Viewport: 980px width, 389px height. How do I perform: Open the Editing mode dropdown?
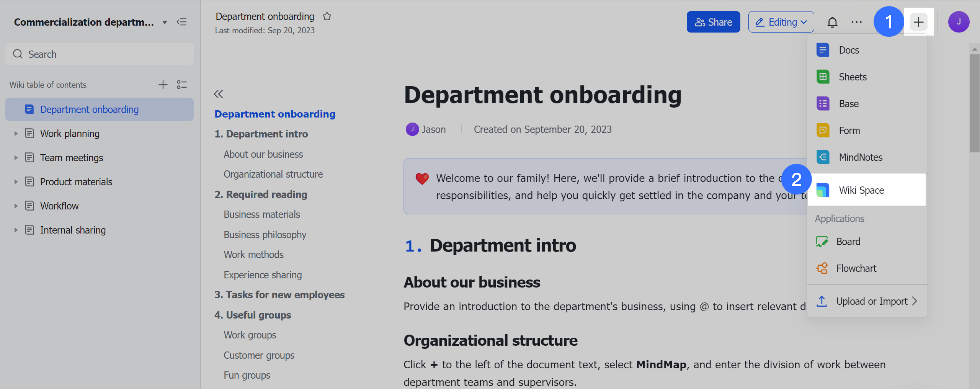pos(781,22)
